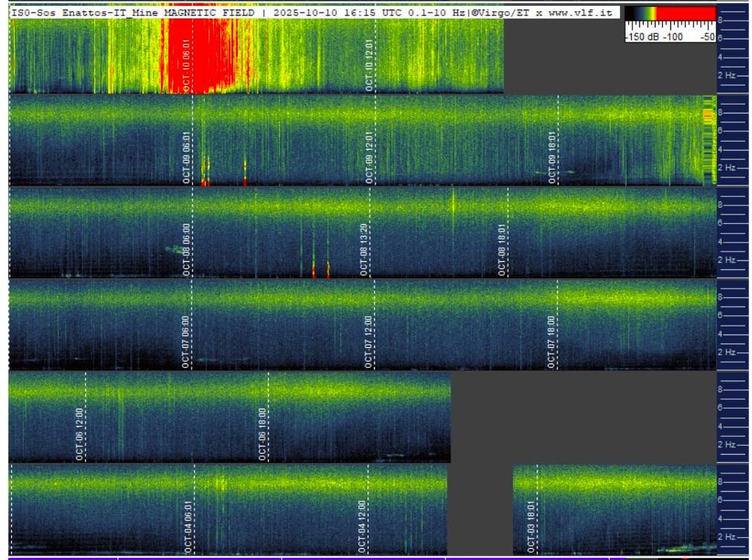The height and width of the screenshot is (560, 752).
Task: Click the -50 scale label
Action: 708,37
